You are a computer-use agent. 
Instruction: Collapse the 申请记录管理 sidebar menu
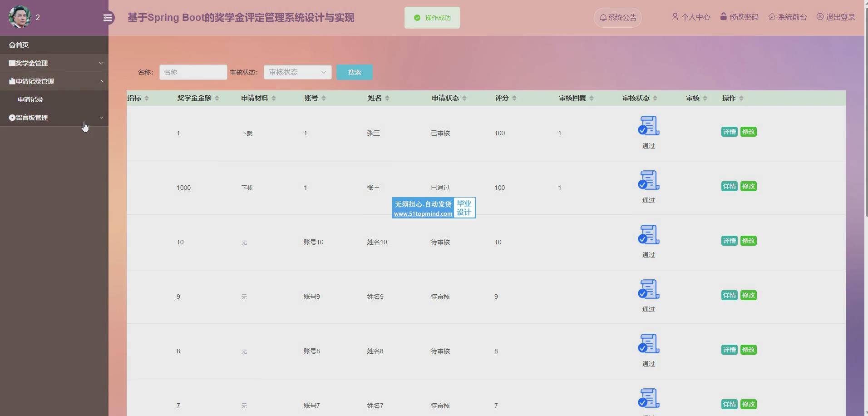coord(54,81)
